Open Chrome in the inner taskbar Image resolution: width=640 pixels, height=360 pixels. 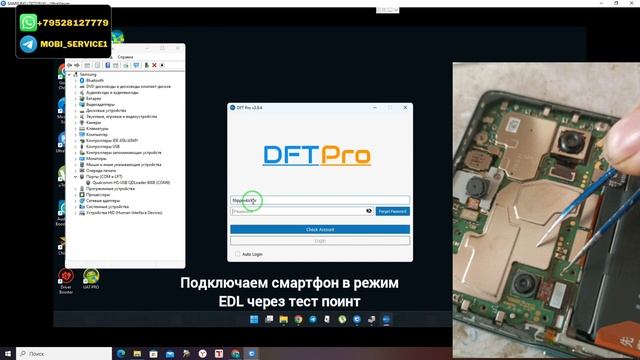tap(298, 319)
